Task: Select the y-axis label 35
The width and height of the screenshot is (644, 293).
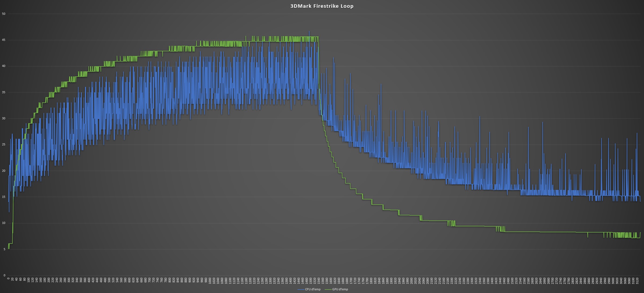Action: coord(3,92)
